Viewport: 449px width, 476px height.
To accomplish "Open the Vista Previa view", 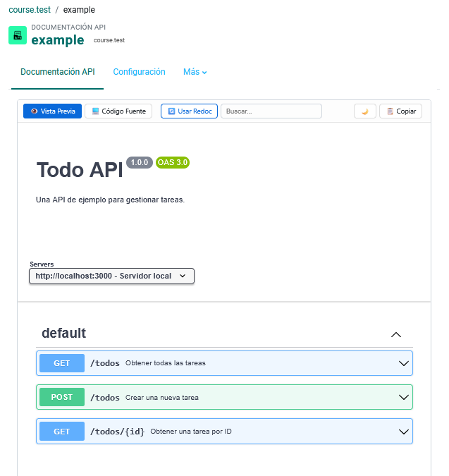I will [x=52, y=111].
